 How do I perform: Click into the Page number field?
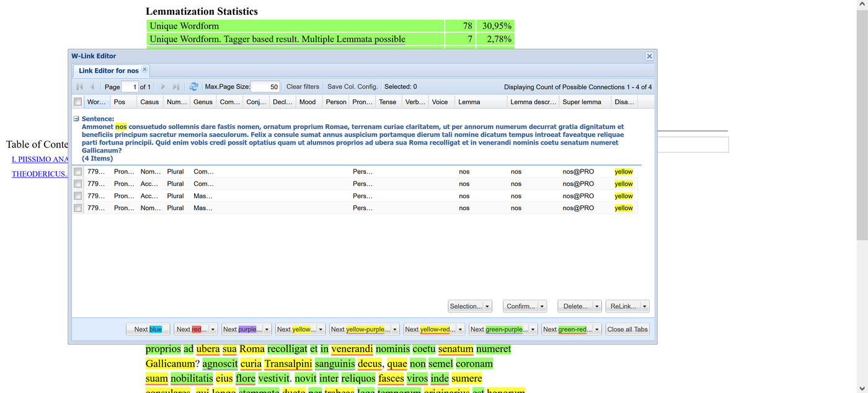(130, 87)
